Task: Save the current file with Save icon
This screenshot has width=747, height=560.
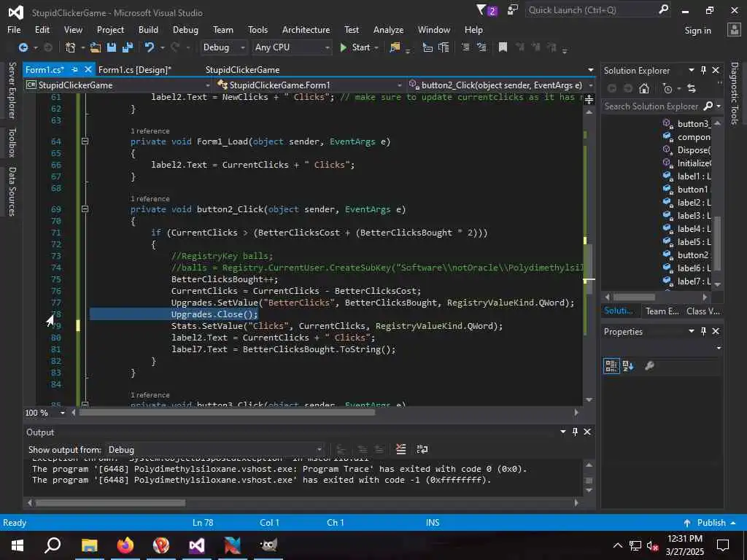Action: point(112,47)
